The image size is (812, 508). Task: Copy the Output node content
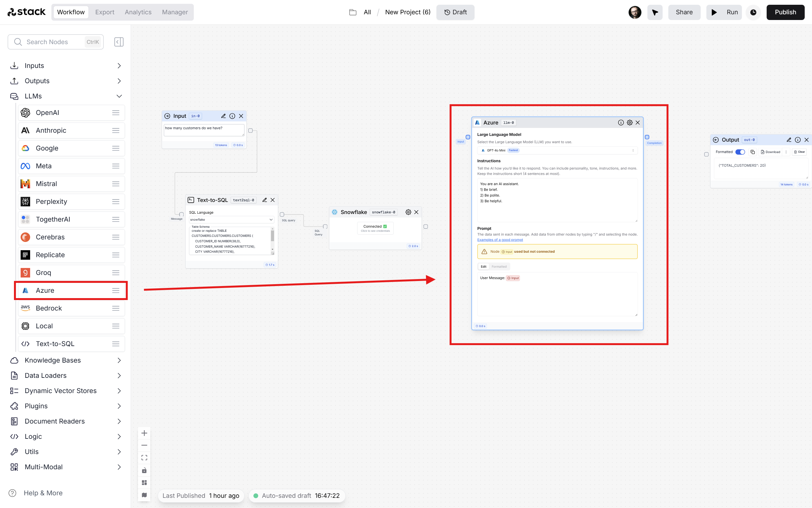click(753, 152)
